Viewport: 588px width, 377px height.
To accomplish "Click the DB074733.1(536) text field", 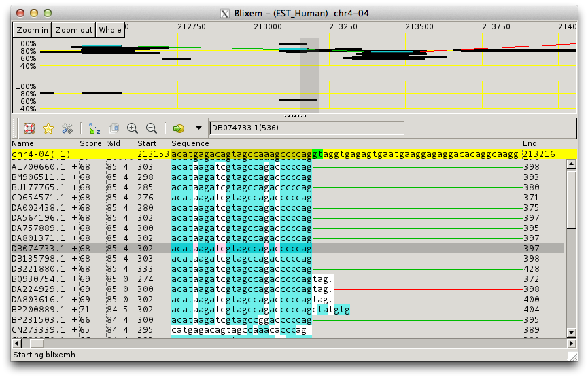I will [307, 128].
